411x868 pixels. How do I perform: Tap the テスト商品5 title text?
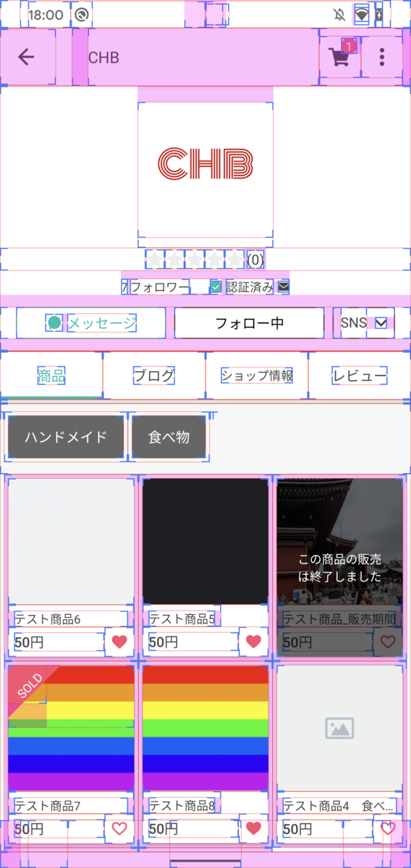point(182,619)
